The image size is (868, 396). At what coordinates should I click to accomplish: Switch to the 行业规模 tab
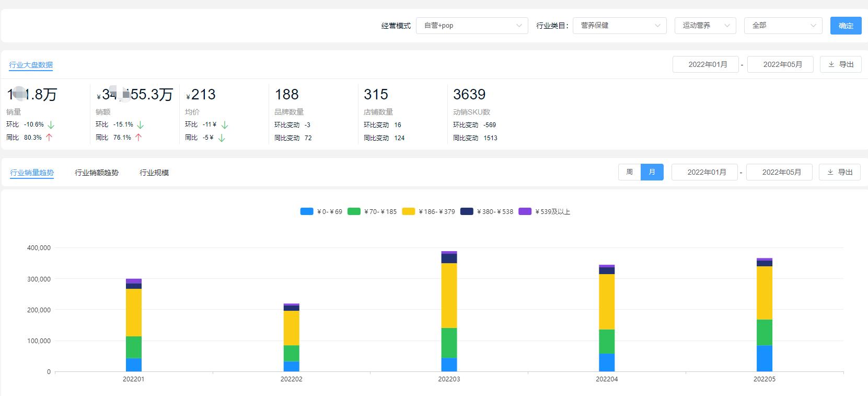point(154,173)
